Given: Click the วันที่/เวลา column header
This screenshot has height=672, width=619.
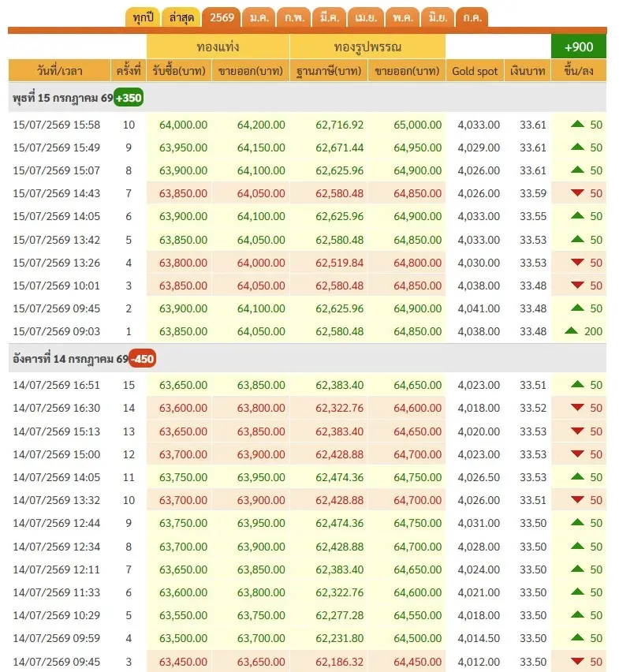Looking at the screenshot, I should [x=60, y=71].
